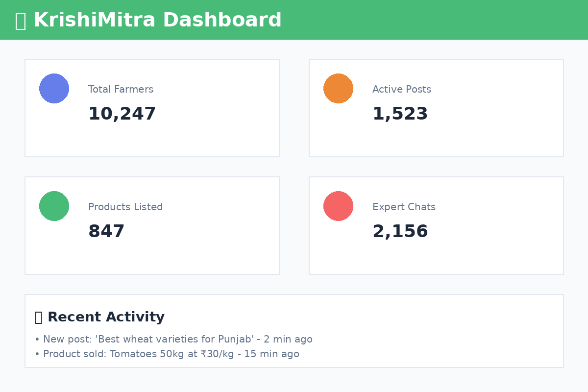Open the Active Posts label

[x=402, y=90]
